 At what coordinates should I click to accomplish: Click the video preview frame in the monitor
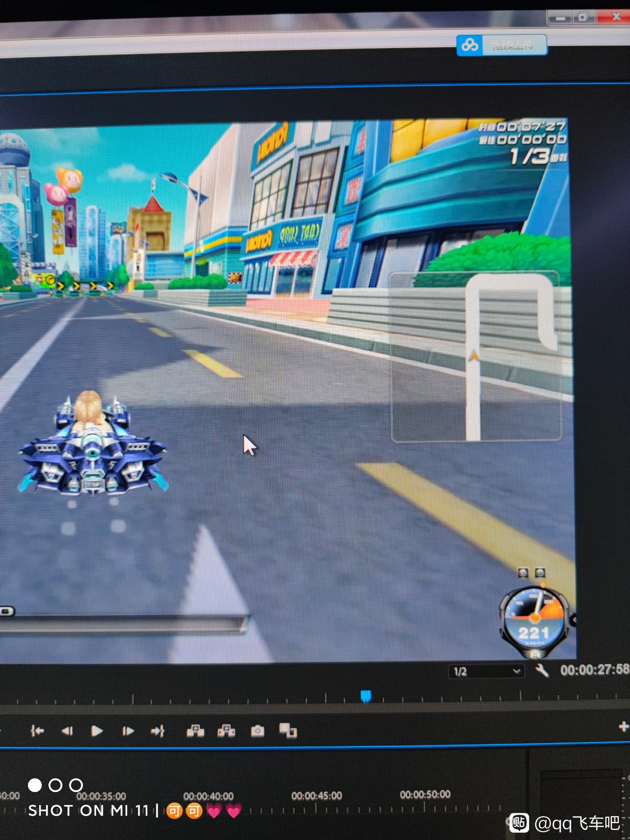coord(288,391)
